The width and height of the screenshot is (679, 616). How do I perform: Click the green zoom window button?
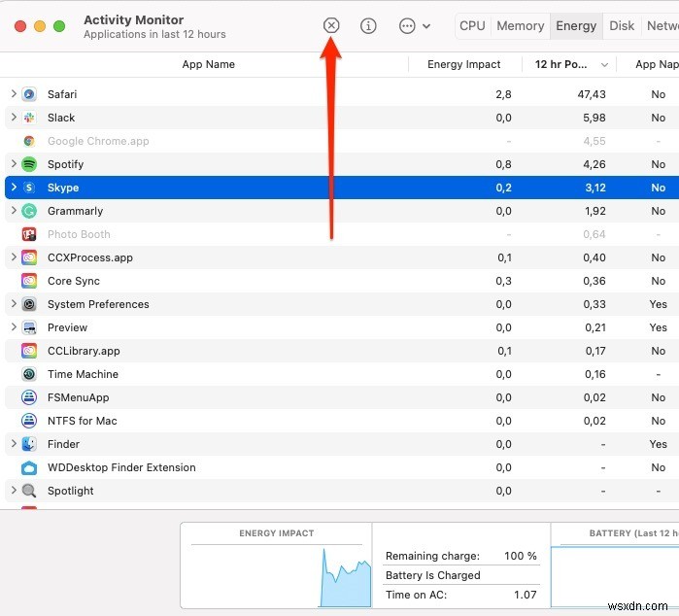click(59, 26)
